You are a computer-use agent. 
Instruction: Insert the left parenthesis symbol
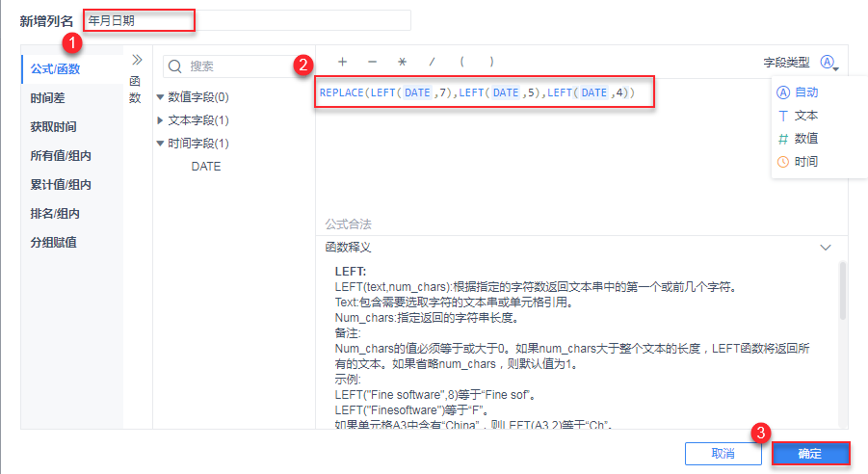click(461, 62)
